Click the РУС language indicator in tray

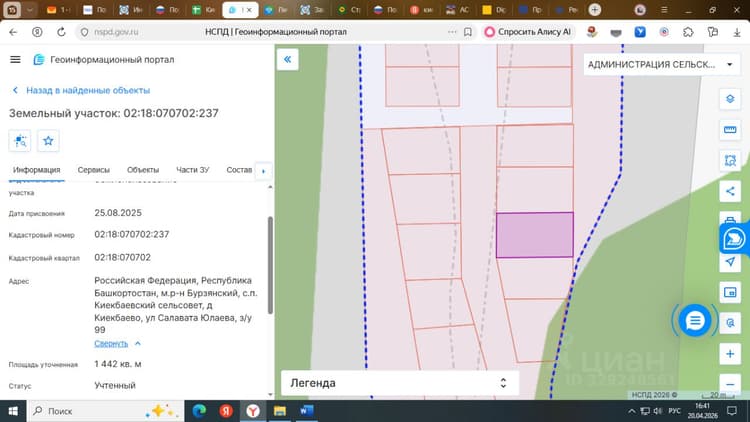674,411
